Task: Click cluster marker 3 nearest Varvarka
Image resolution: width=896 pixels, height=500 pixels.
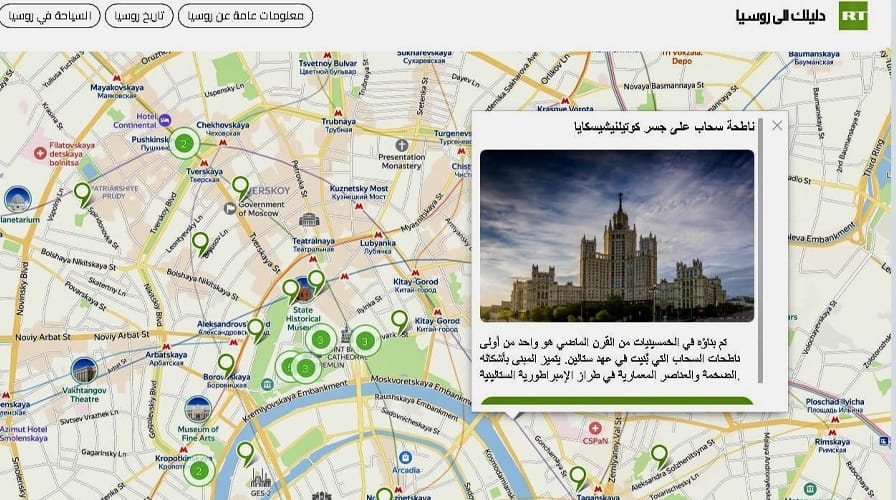Action: click(365, 341)
